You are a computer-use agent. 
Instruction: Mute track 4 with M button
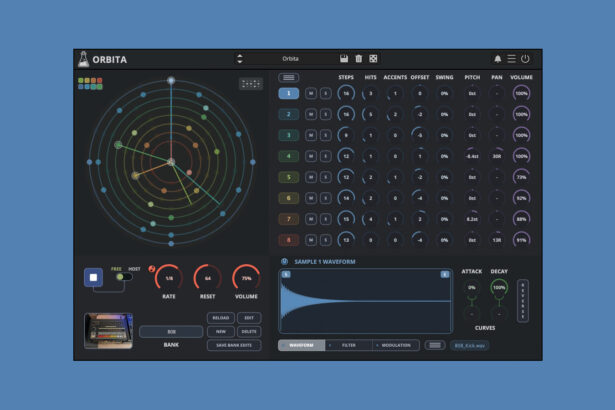coord(311,156)
